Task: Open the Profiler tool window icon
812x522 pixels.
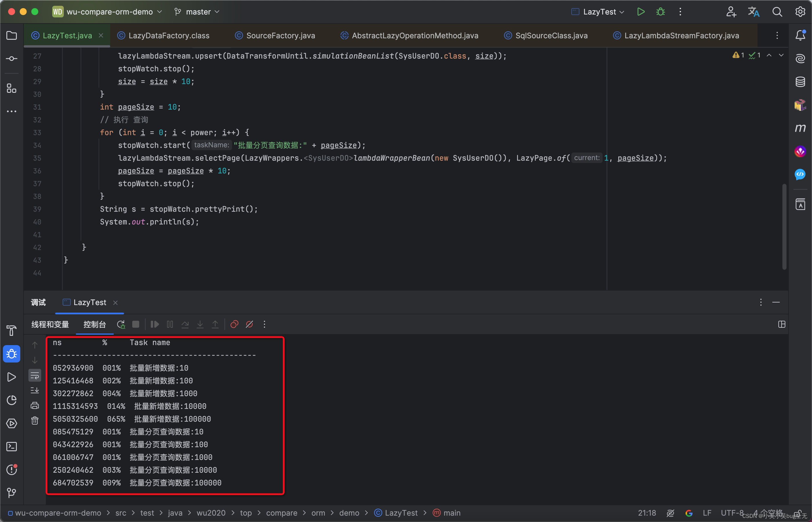Action: (12, 400)
